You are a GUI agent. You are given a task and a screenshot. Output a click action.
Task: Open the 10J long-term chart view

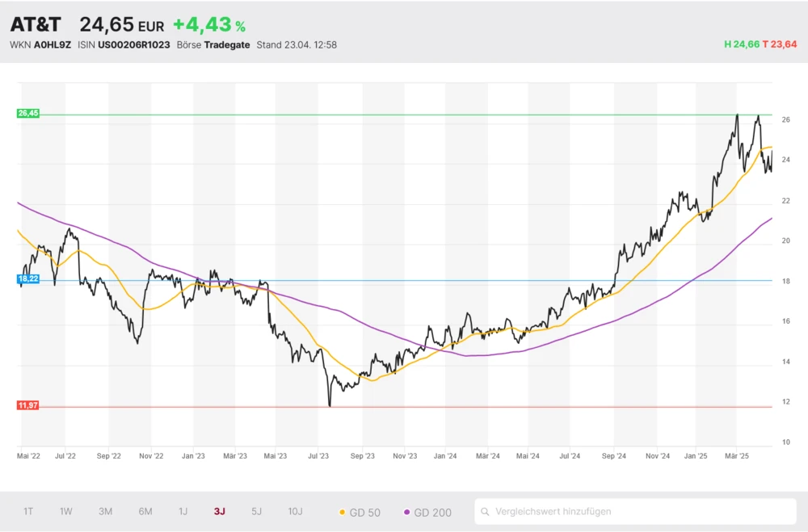click(x=296, y=511)
